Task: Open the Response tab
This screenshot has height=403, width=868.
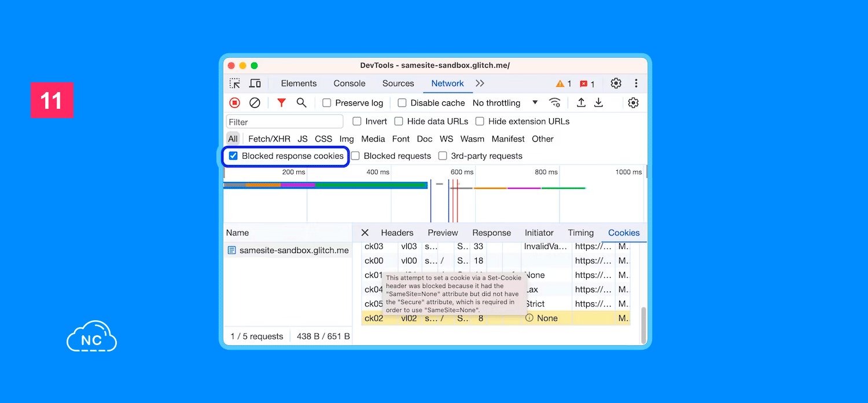Action: point(491,233)
